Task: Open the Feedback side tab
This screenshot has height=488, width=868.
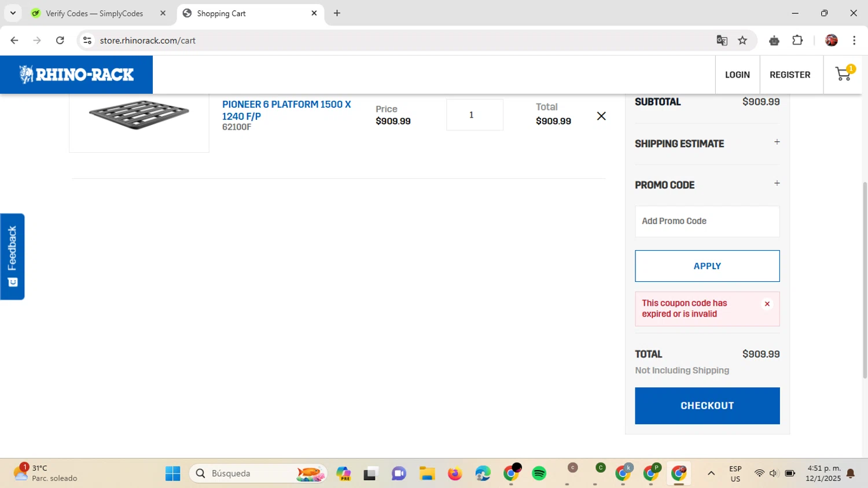Action: pos(12,256)
